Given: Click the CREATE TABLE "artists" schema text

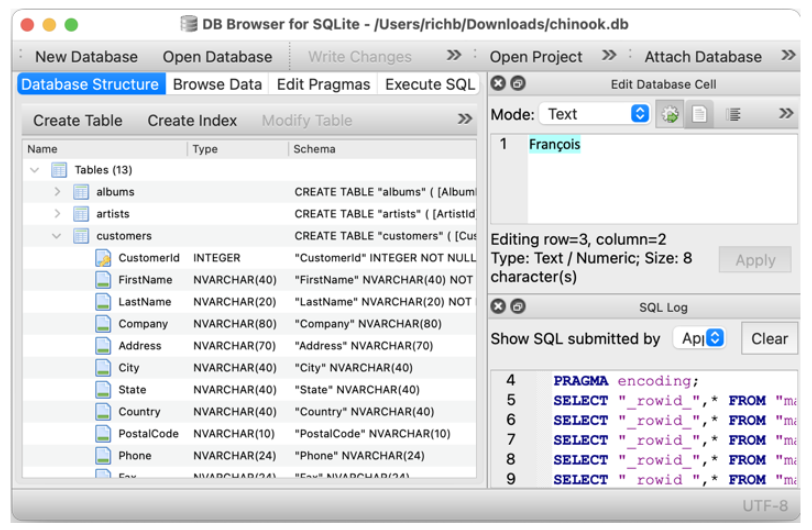Looking at the screenshot, I should (x=385, y=213).
